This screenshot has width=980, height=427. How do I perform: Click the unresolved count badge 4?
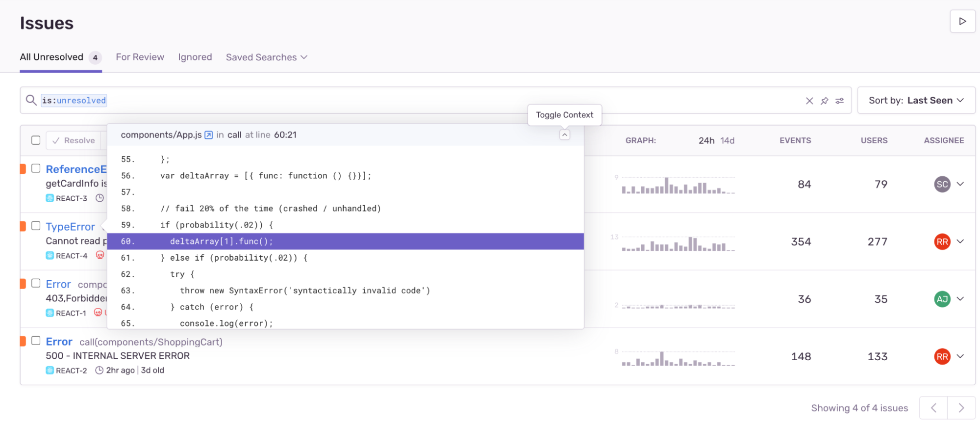[x=95, y=57]
